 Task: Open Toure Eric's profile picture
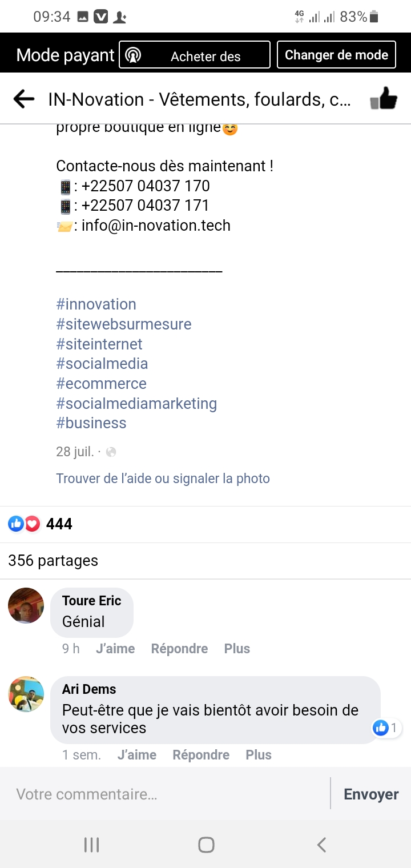coord(26,605)
